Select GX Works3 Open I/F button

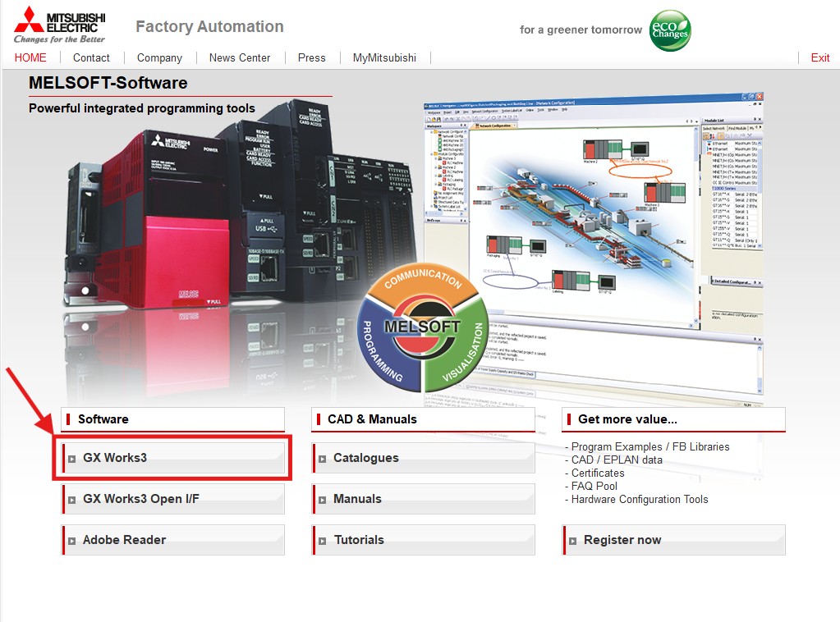[173, 499]
